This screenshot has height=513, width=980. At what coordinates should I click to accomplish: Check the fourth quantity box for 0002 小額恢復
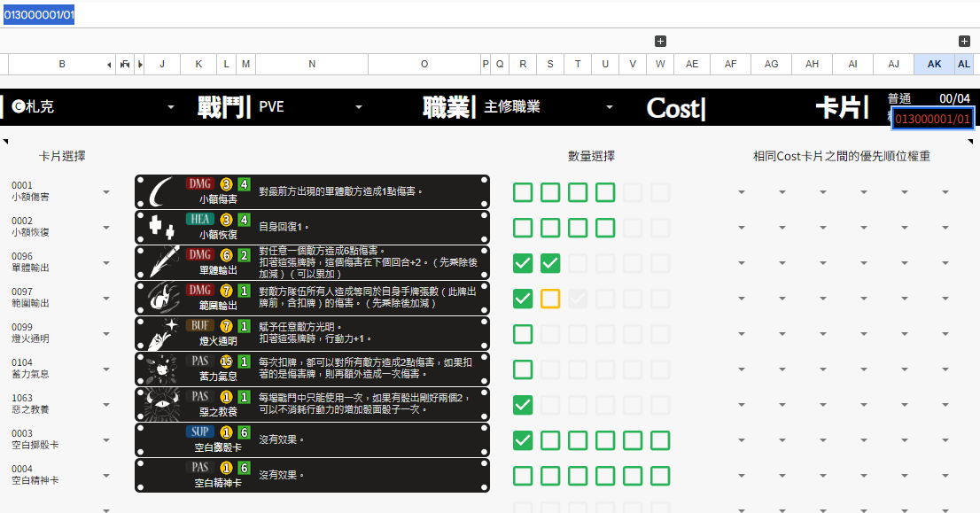(x=605, y=228)
